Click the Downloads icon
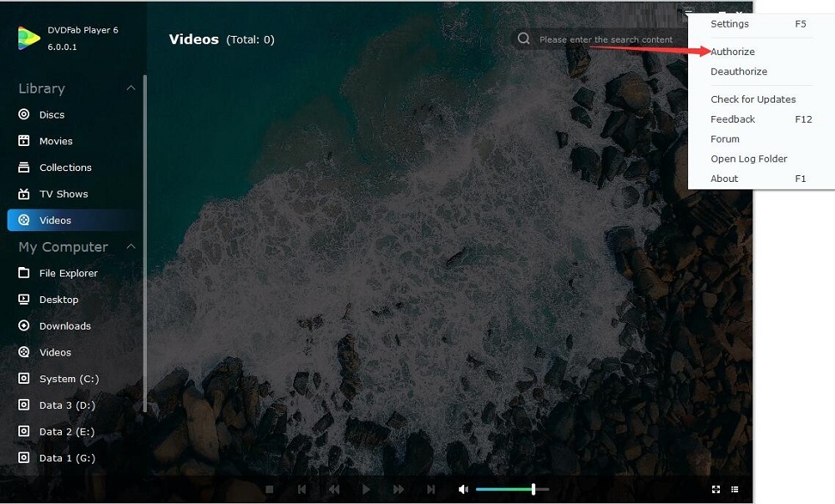This screenshot has width=835, height=504. pyautogui.click(x=24, y=325)
